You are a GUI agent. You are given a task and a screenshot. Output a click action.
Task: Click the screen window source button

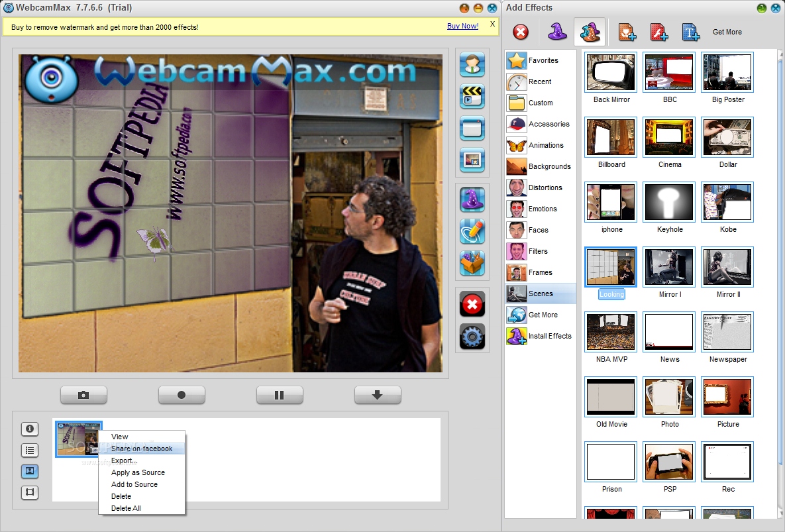point(472,129)
